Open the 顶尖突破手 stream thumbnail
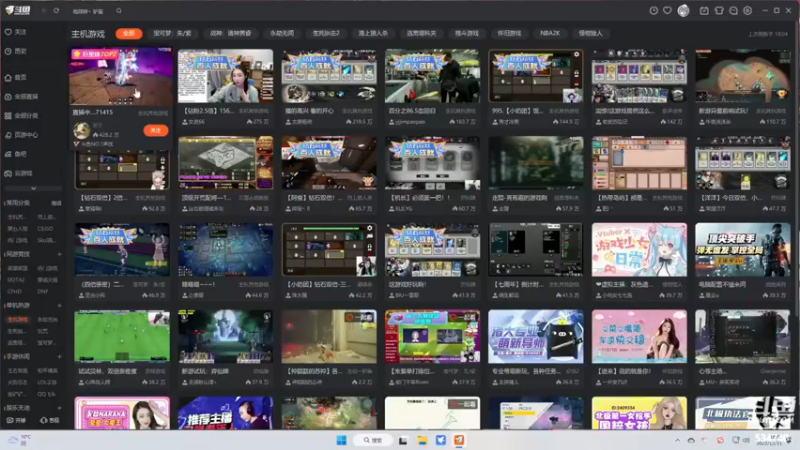 [742, 250]
